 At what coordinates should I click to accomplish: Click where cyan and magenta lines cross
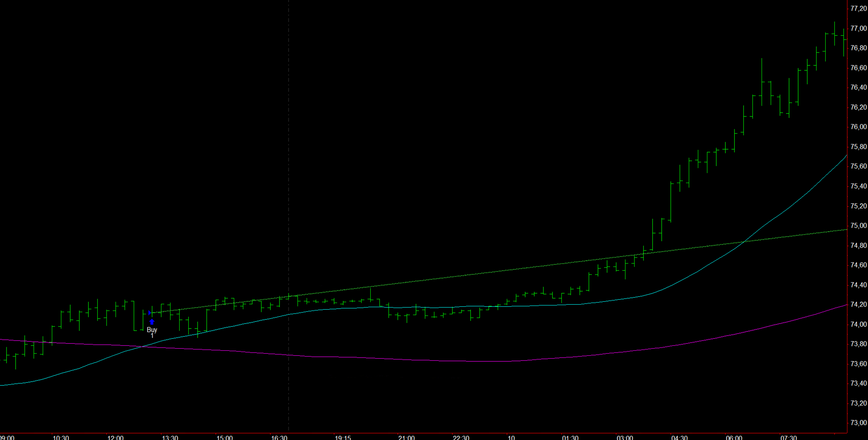tap(143, 347)
